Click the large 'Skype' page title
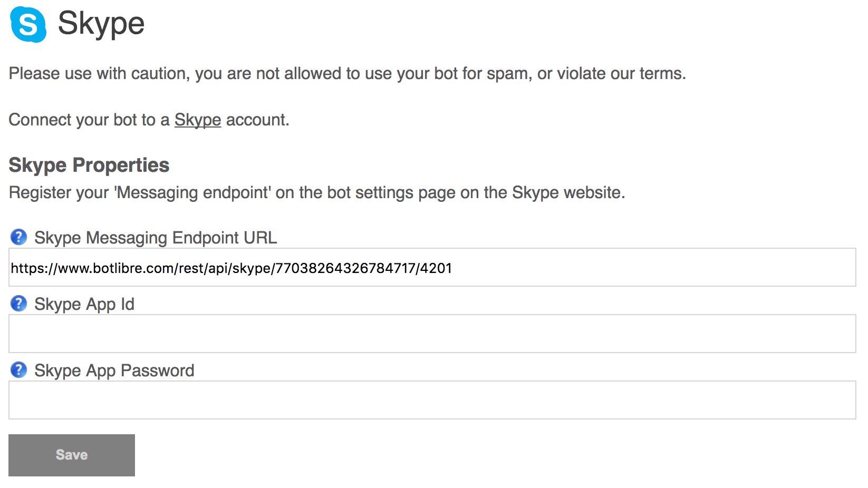Image resolution: width=868 pixels, height=488 pixels. 101,24
